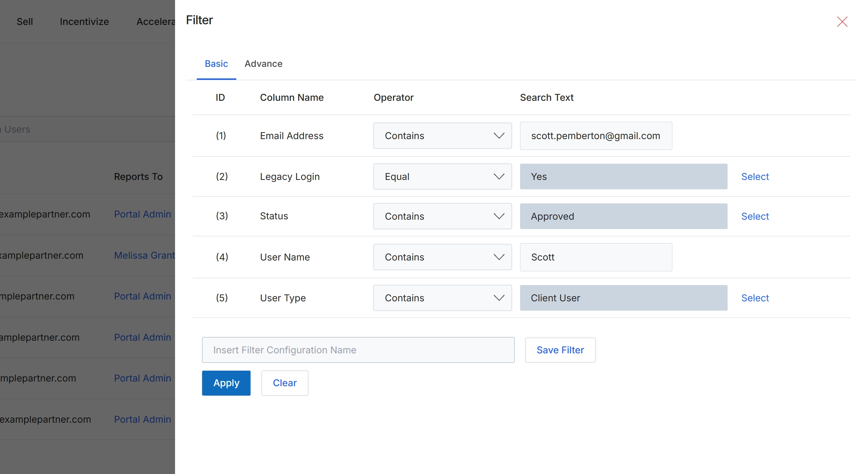Screen dimensions: 868x474
Task: Click the Save Filter button
Action: point(560,350)
